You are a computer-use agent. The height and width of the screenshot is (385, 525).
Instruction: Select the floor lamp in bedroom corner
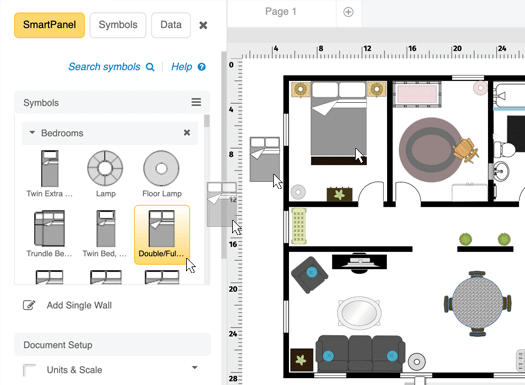(x=298, y=192)
